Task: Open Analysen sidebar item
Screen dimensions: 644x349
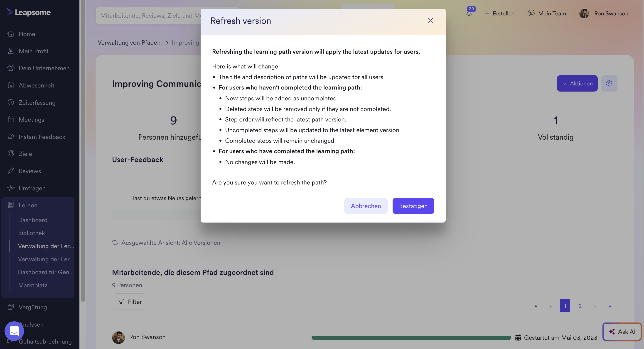Action: tap(31, 324)
